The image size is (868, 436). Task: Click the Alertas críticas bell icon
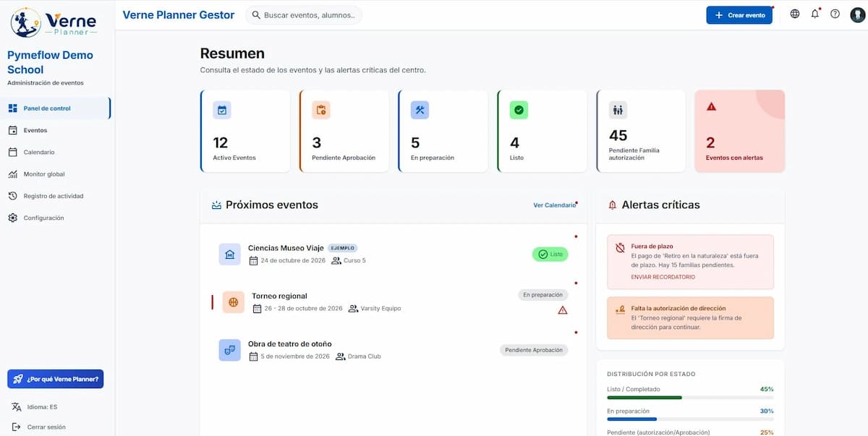[613, 205]
